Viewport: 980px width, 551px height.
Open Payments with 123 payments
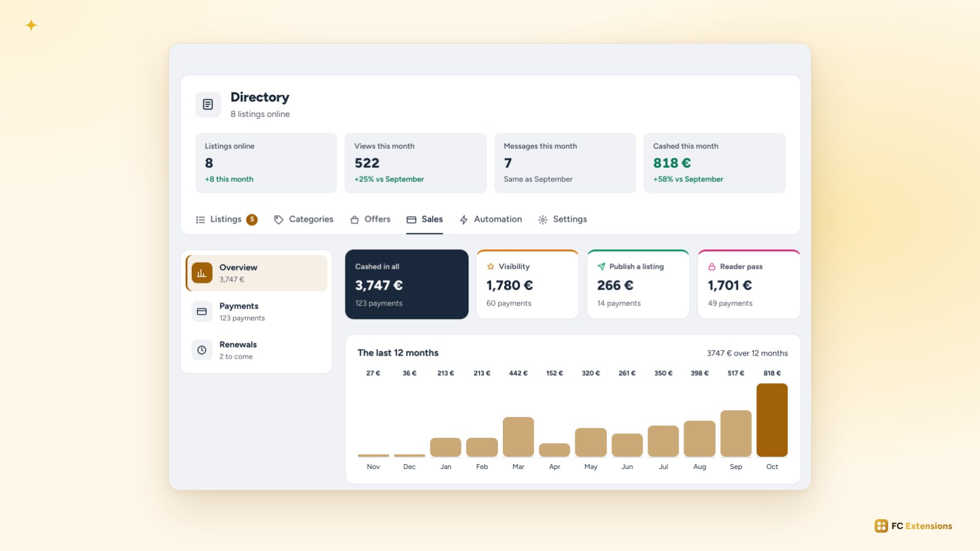pos(257,312)
